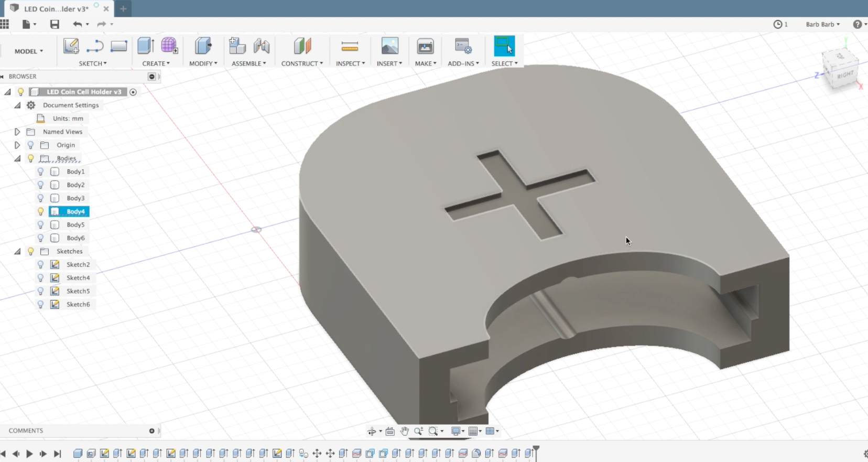Image resolution: width=868 pixels, height=462 pixels.
Task: Toggle the Origin folder lightbulb
Action: pos(31,145)
